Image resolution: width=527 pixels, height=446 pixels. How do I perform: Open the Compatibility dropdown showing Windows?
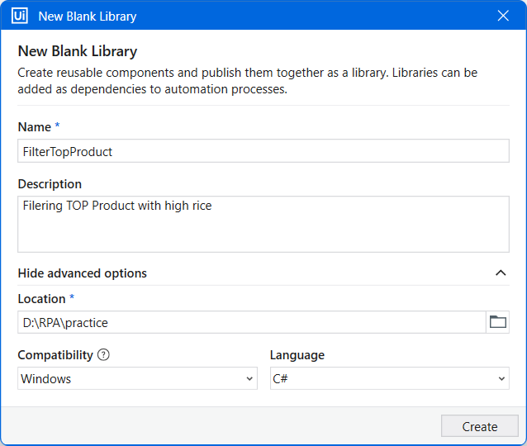[x=137, y=378]
